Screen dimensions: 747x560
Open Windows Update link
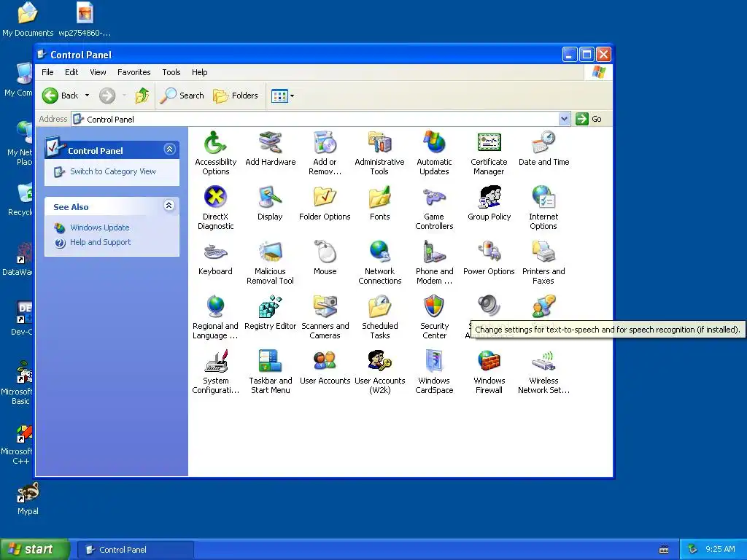[x=99, y=227]
